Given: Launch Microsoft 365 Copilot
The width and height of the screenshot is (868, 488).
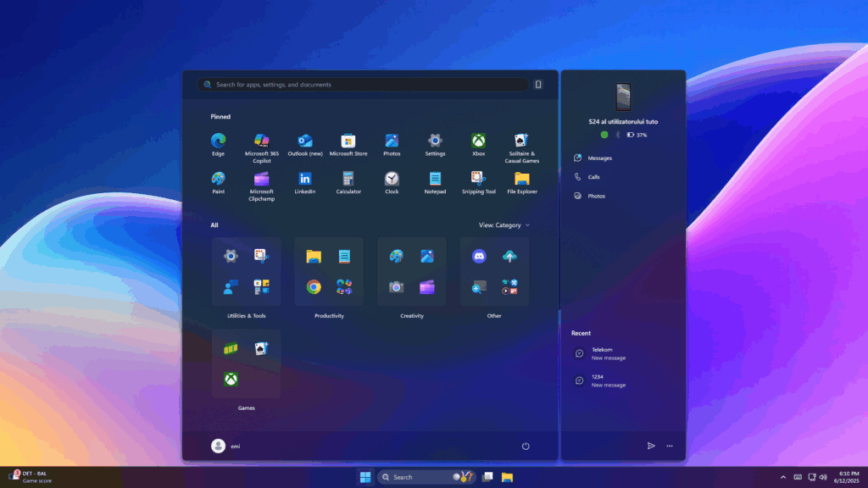Looking at the screenshot, I should point(261,148).
